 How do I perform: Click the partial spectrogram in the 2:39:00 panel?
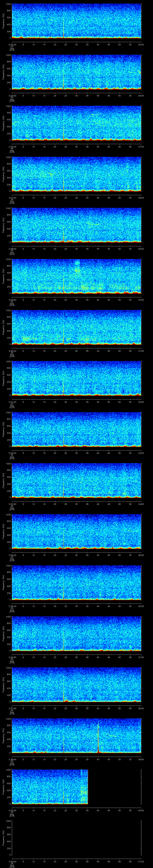click(50, 787)
